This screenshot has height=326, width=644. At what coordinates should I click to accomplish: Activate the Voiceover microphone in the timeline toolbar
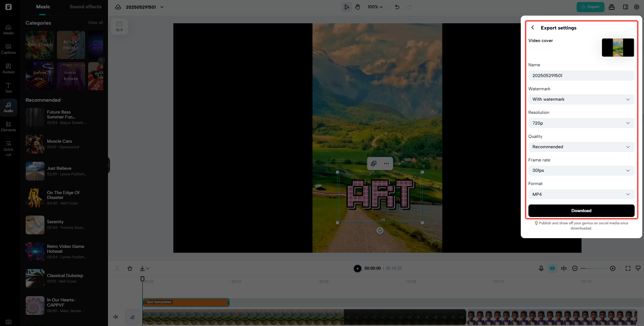pos(541,268)
